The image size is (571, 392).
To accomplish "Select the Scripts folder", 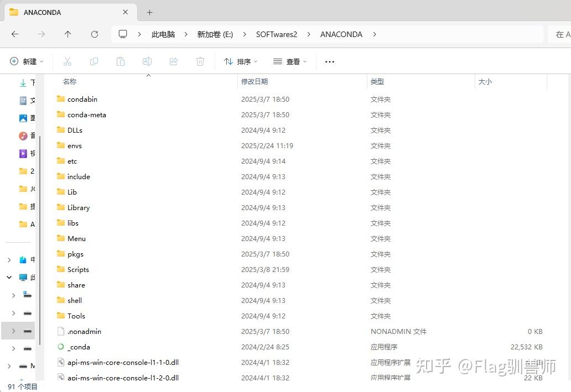I will pos(78,269).
